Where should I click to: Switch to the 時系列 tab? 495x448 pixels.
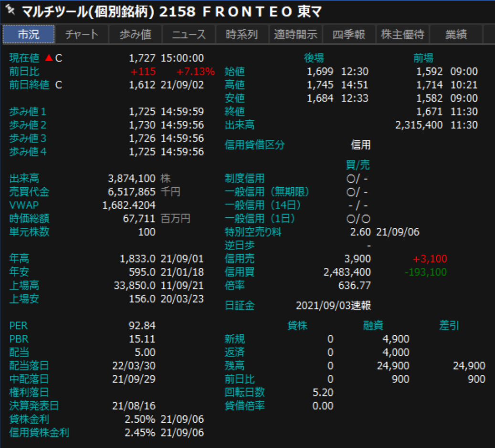[x=242, y=34]
